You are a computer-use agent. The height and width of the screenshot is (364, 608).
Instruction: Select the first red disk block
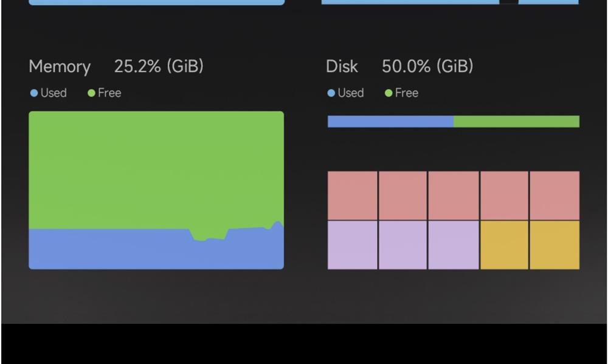(x=353, y=196)
